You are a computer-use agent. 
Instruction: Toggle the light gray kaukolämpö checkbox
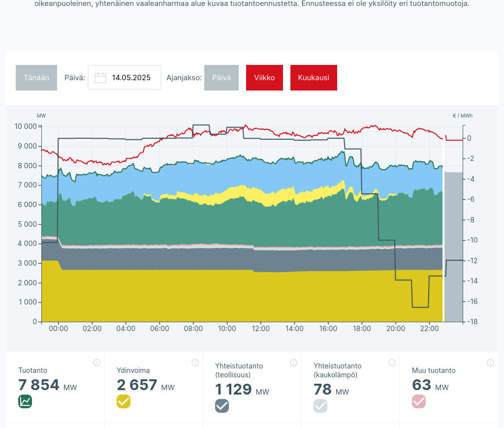pyautogui.click(x=320, y=406)
